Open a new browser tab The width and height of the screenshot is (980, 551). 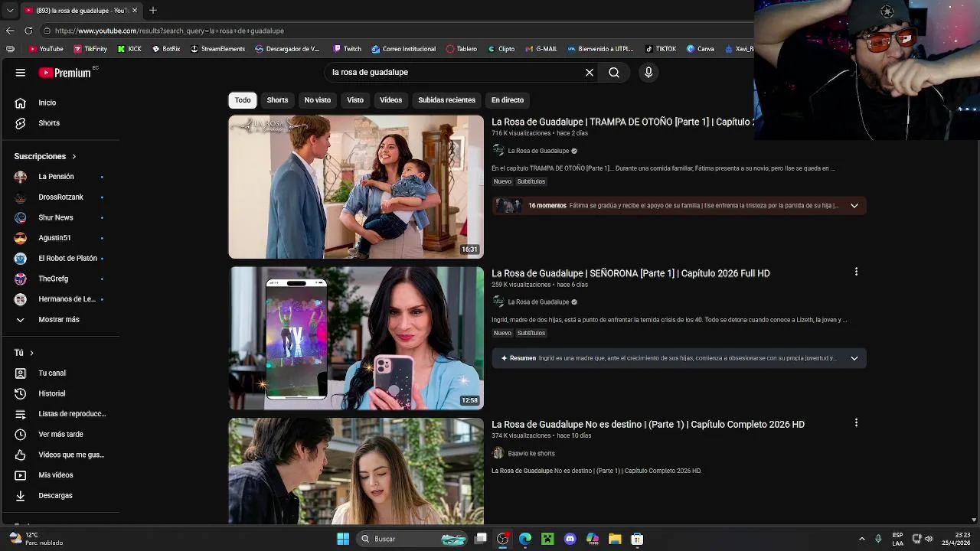click(x=153, y=11)
